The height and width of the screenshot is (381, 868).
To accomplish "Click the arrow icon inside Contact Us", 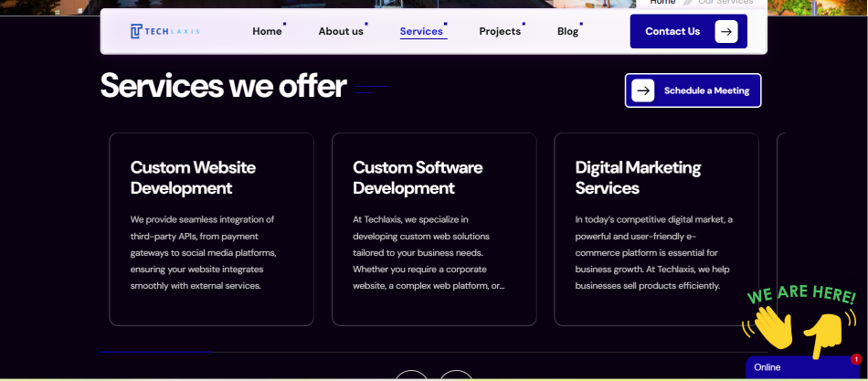I will (725, 31).
